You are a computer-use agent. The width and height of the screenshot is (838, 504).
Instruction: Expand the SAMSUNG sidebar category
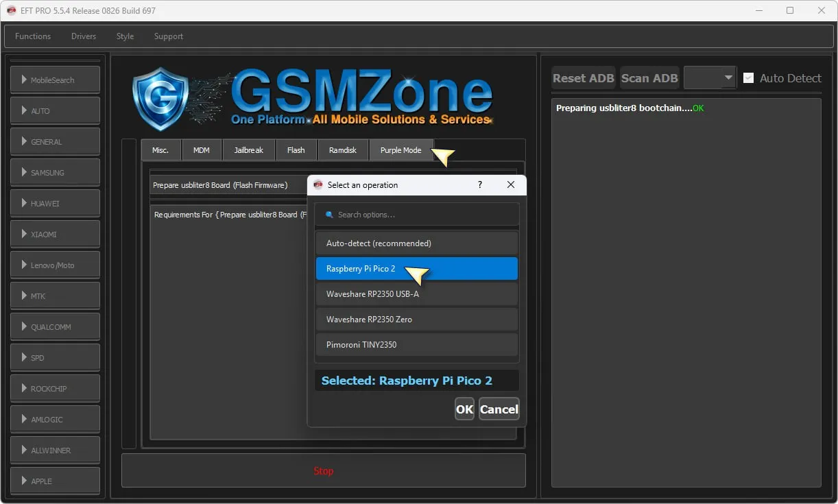[55, 172]
